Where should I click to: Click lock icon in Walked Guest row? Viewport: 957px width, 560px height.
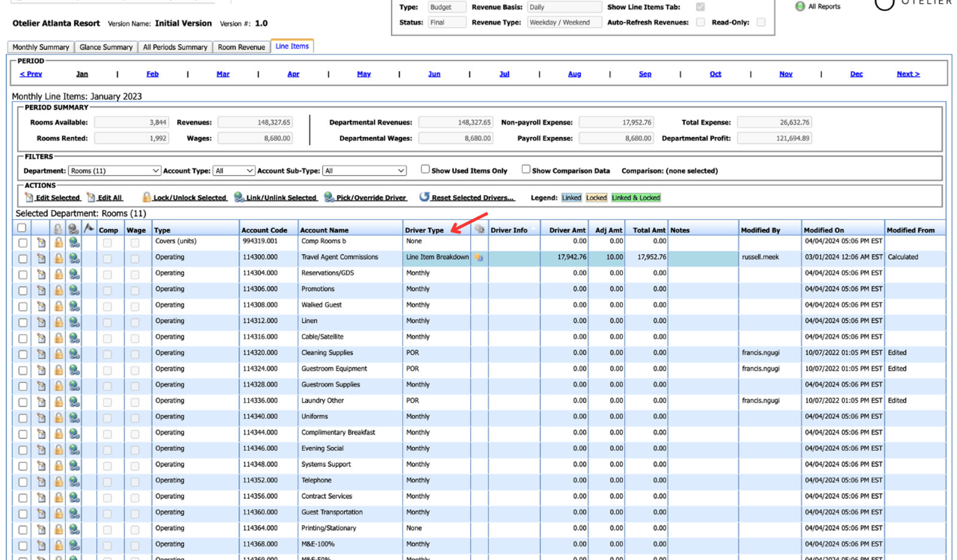[58, 306]
